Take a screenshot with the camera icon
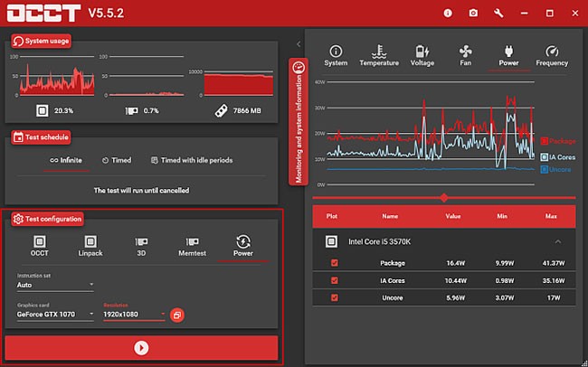The width and height of the screenshot is (588, 367). (473, 13)
